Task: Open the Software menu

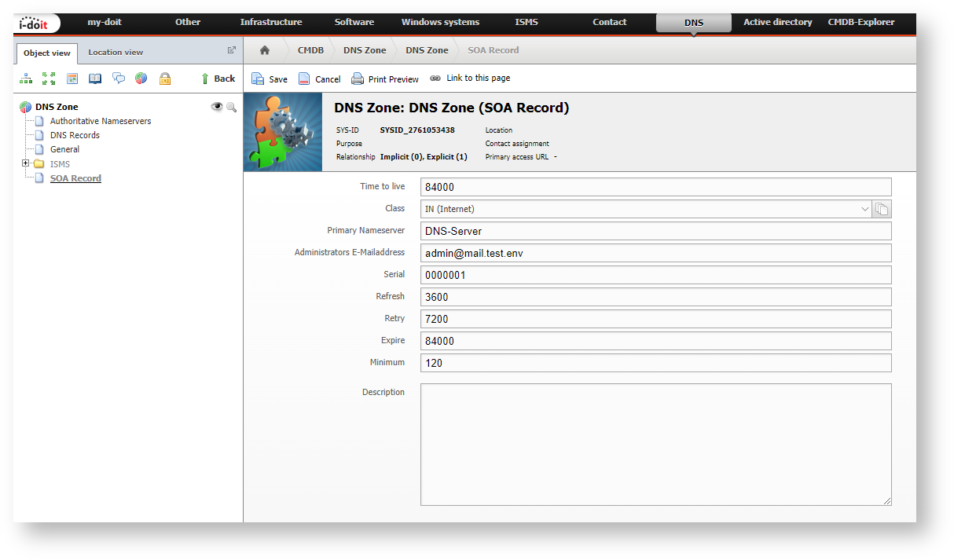Action: point(354,22)
